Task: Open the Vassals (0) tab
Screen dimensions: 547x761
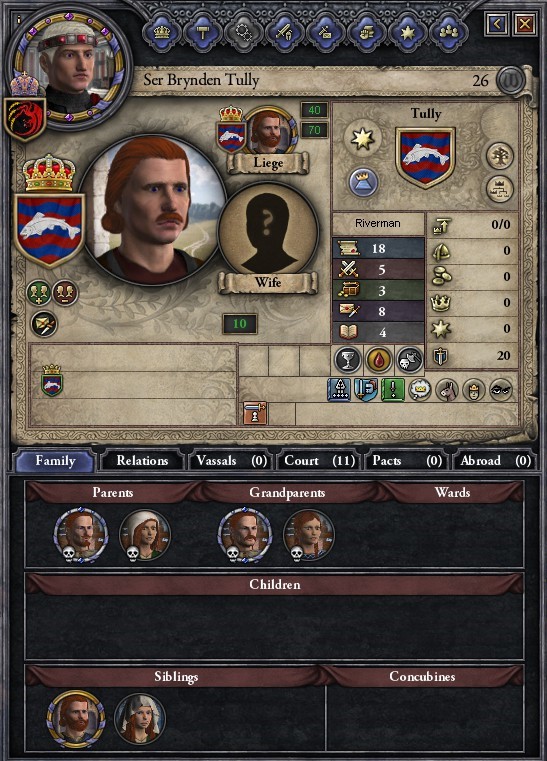Action: [x=231, y=461]
